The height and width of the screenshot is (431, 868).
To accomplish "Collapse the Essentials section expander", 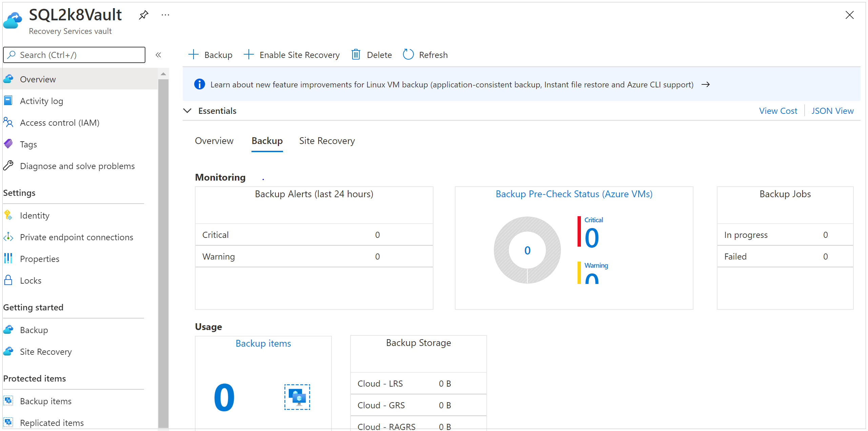I will (188, 111).
